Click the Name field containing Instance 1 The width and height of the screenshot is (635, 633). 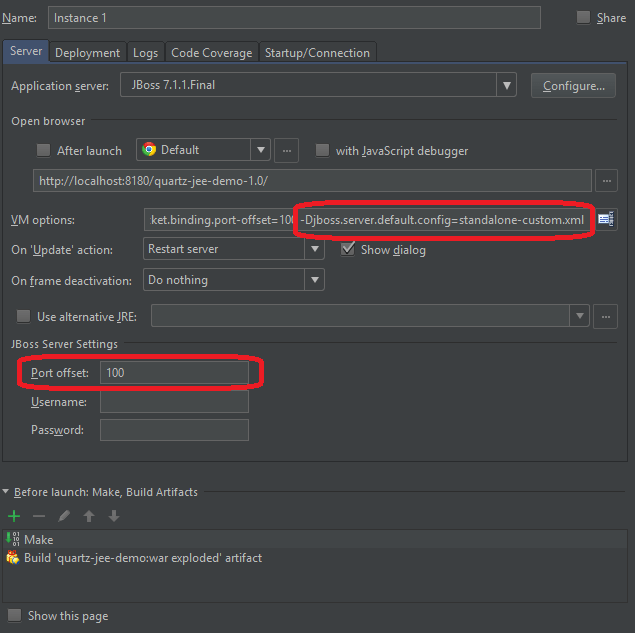(294, 18)
